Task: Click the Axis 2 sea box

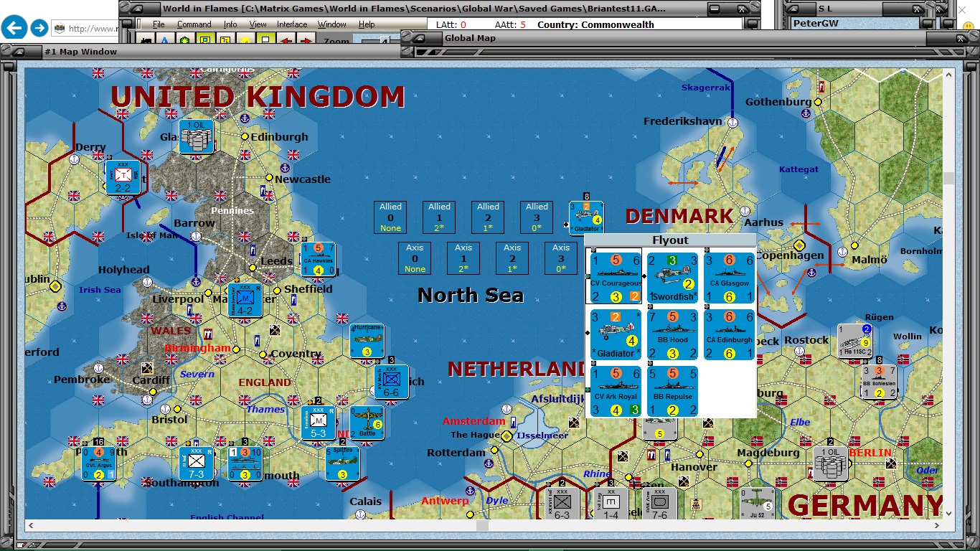Action: [x=513, y=258]
